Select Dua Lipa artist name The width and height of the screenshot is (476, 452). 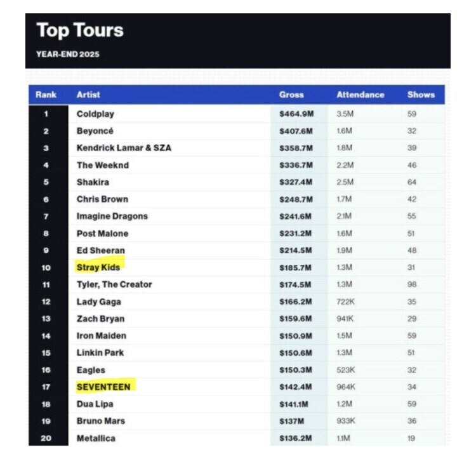point(96,404)
